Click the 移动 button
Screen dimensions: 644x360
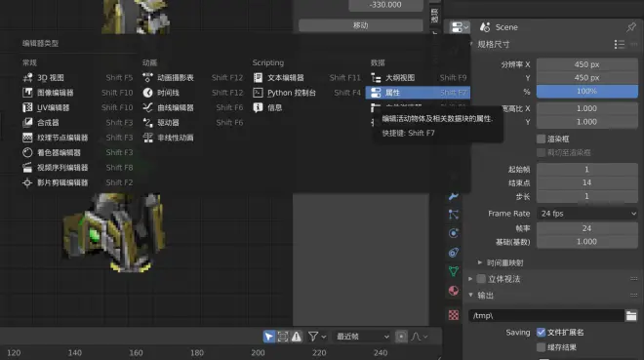point(361,25)
